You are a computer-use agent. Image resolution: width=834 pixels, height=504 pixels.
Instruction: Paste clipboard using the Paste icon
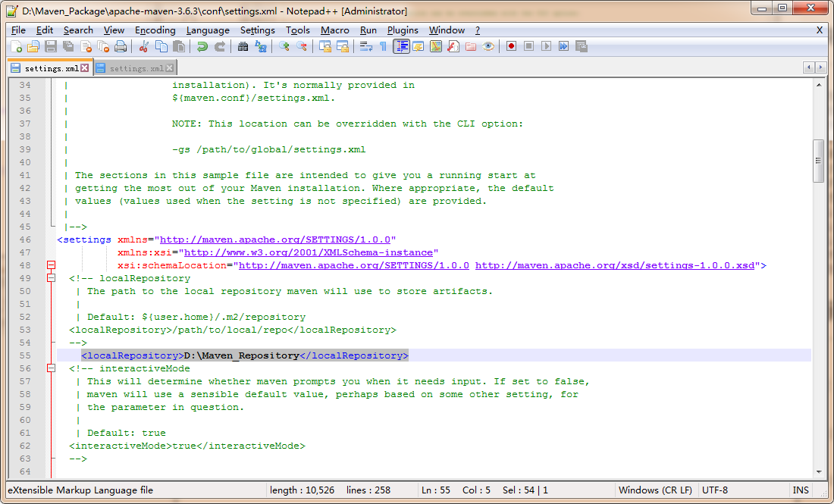[x=179, y=47]
